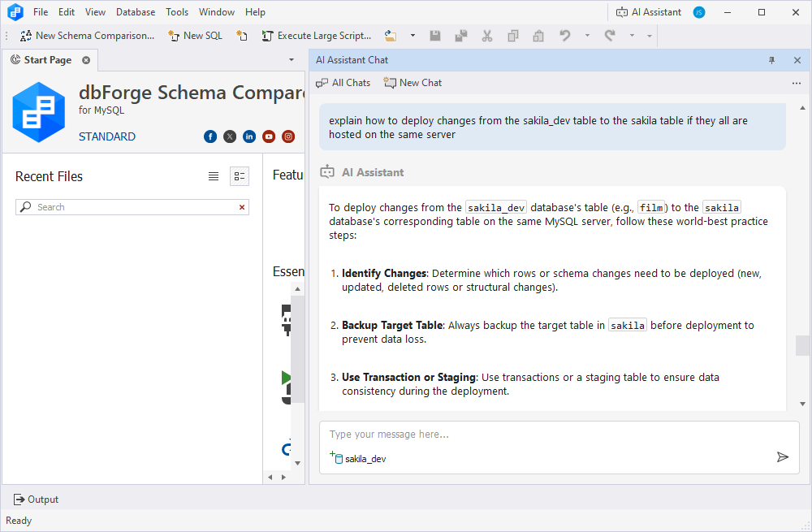Click the LinkedIn icon on Start Page
Viewport: 812px width, 532px height.
249,136
